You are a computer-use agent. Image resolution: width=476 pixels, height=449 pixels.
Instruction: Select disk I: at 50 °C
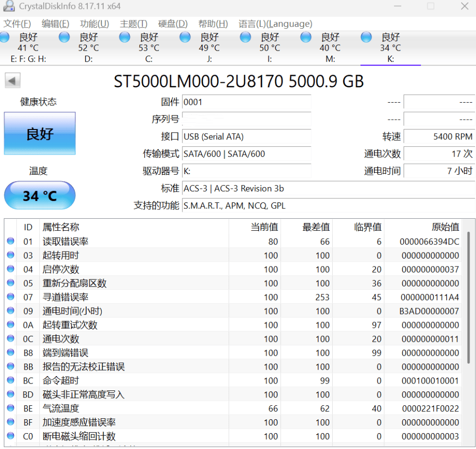270,48
